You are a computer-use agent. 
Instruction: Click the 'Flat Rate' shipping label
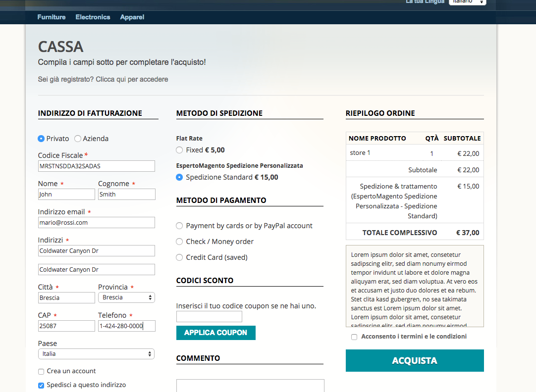[x=189, y=138]
